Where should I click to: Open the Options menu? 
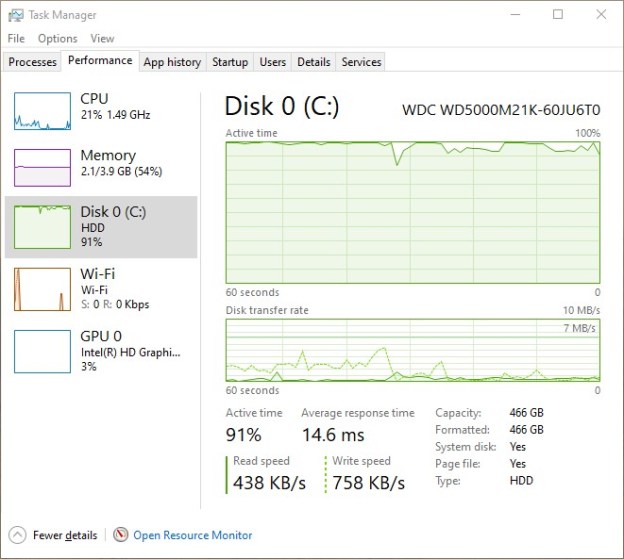pyautogui.click(x=57, y=38)
